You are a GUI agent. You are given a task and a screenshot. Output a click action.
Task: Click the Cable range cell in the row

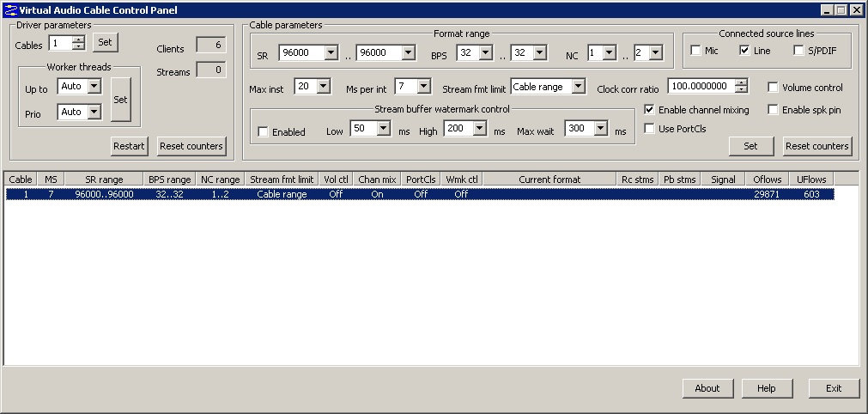282,194
